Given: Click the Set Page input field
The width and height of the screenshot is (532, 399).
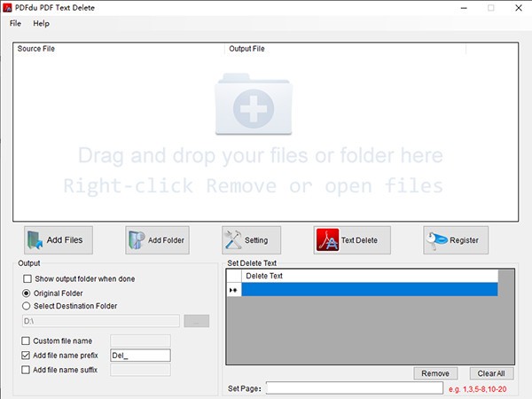Looking at the screenshot, I should pyautogui.click(x=355, y=388).
